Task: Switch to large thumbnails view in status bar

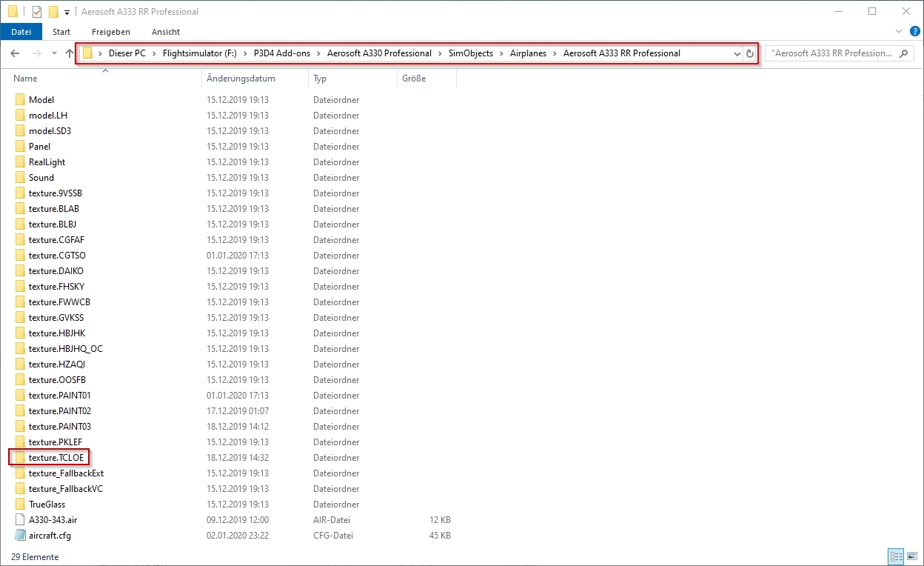Action: tap(913, 556)
